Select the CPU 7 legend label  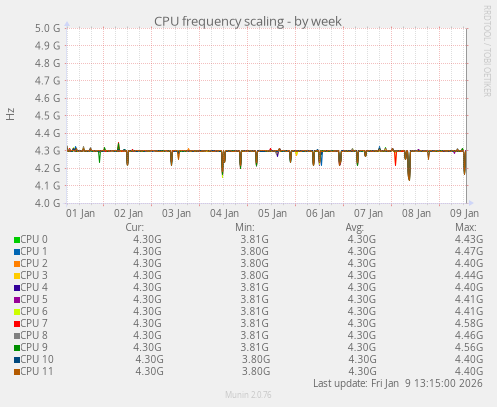(34, 323)
